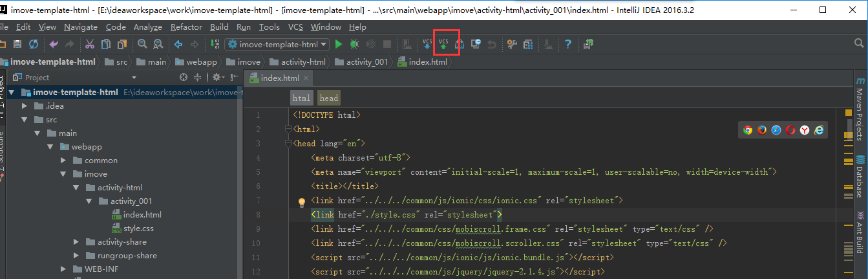This screenshot has width=868, height=279.
Task: Navigate Forward with the right arrow icon
Action: pos(194,44)
